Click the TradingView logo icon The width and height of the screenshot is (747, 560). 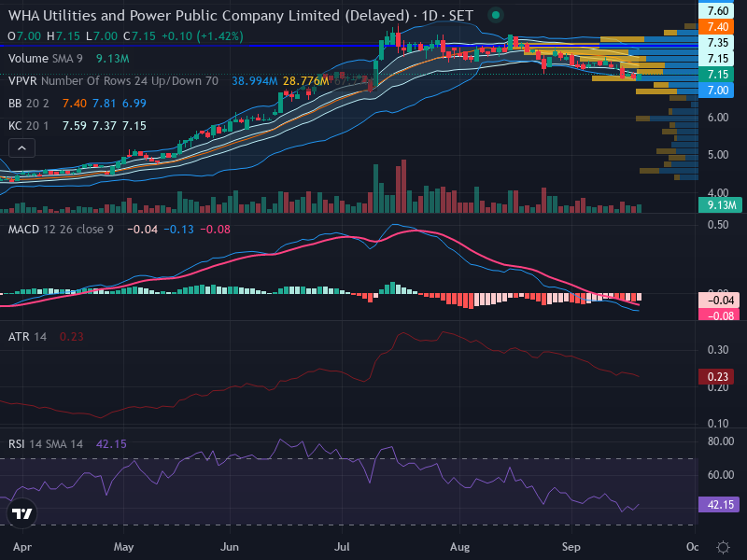[21, 513]
